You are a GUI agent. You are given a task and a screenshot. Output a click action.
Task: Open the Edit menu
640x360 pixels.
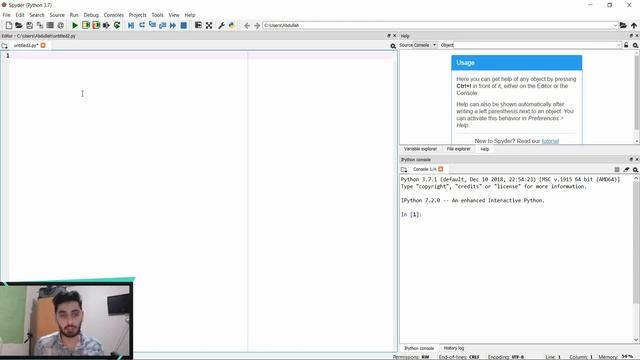20,15
